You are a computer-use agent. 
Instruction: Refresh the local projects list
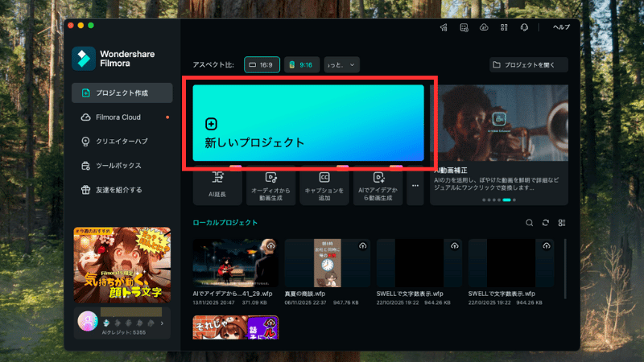click(x=546, y=223)
